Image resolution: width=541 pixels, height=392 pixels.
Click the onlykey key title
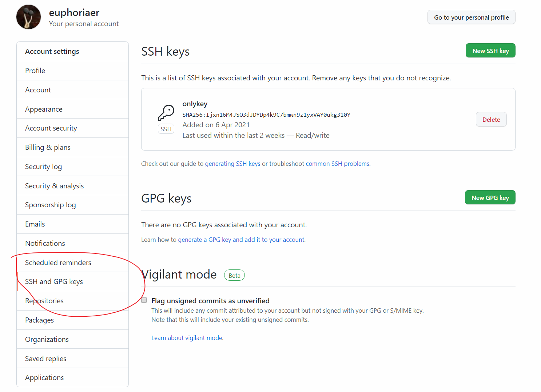[195, 104]
